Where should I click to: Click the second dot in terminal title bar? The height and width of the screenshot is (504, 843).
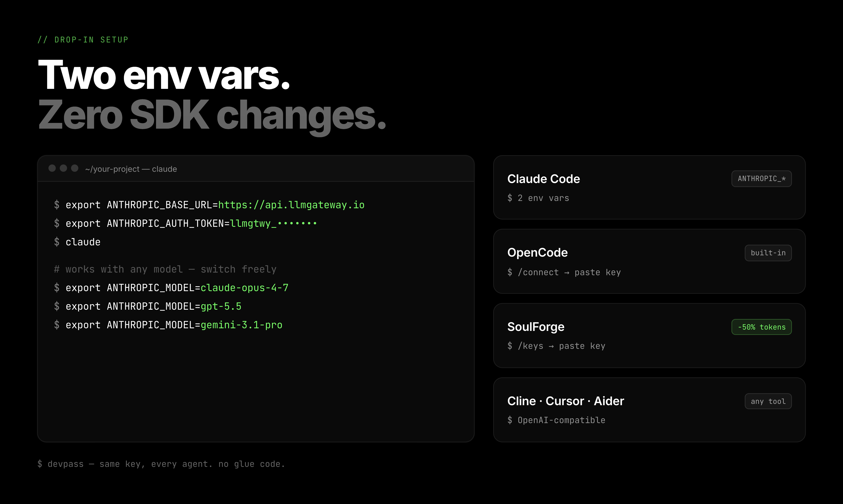(x=63, y=168)
